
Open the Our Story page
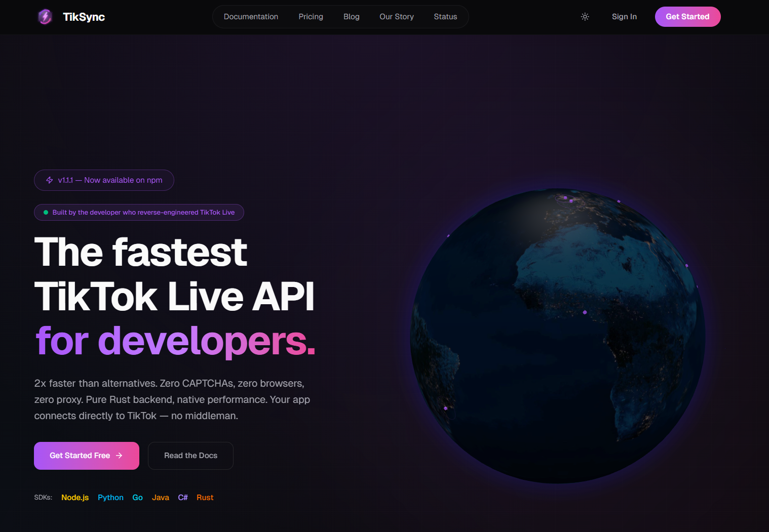(x=396, y=17)
